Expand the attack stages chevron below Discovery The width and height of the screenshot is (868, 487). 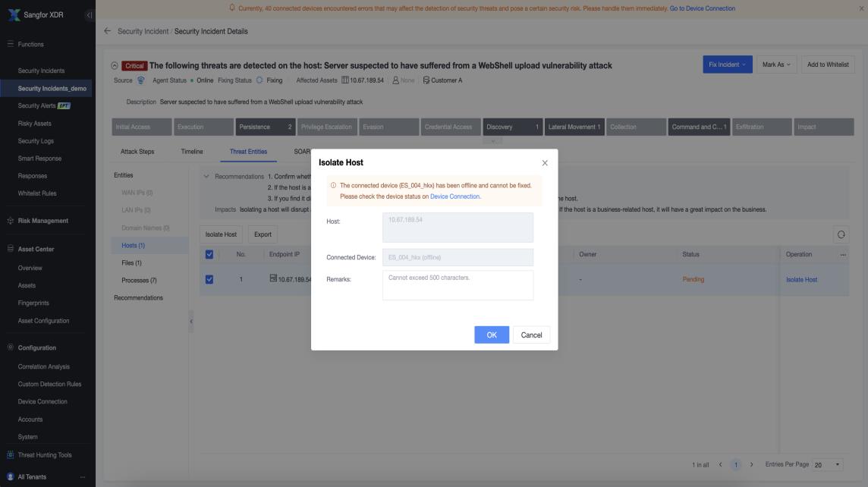(x=492, y=140)
